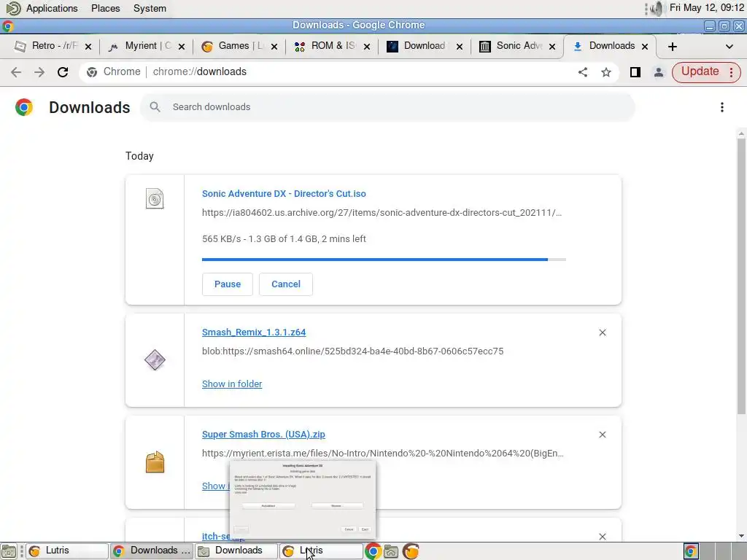Click the Sonic Adventure ISO file icon
747x560 pixels.
click(x=155, y=199)
